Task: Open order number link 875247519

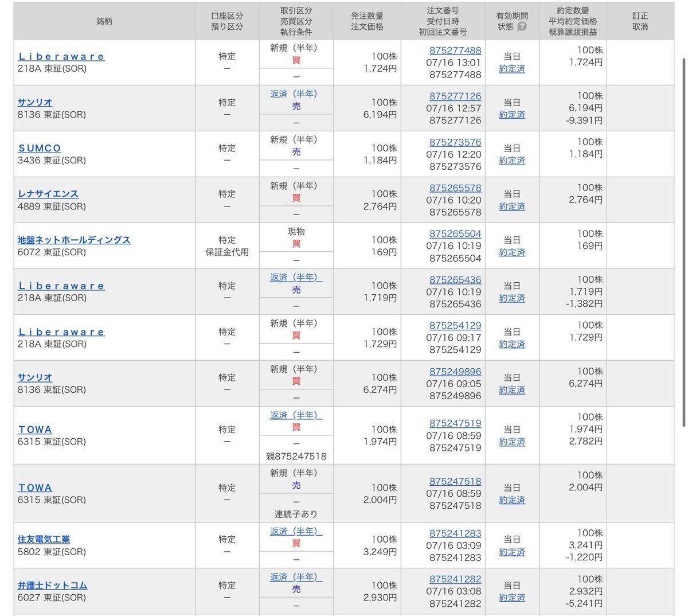Action: pos(455,423)
